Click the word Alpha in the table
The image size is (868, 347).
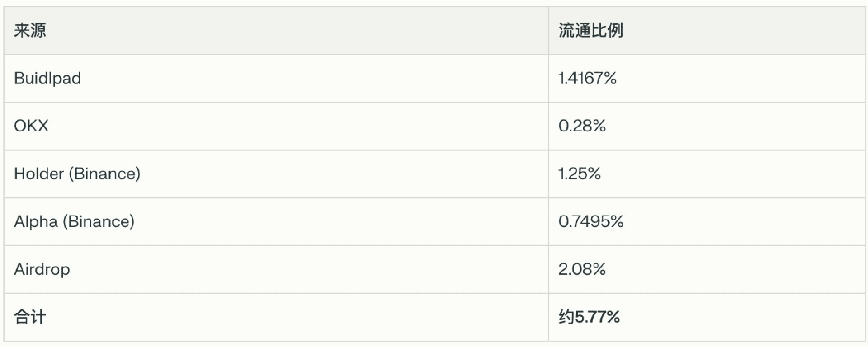36,222
